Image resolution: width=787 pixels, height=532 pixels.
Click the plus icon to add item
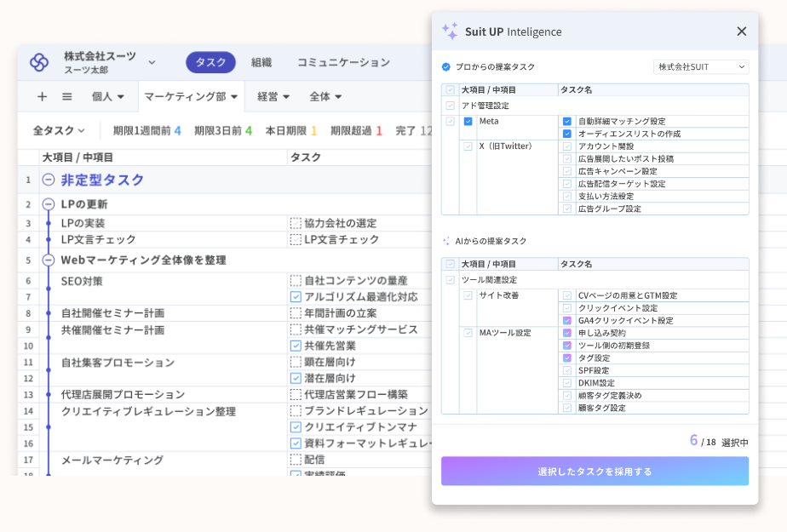coord(42,96)
